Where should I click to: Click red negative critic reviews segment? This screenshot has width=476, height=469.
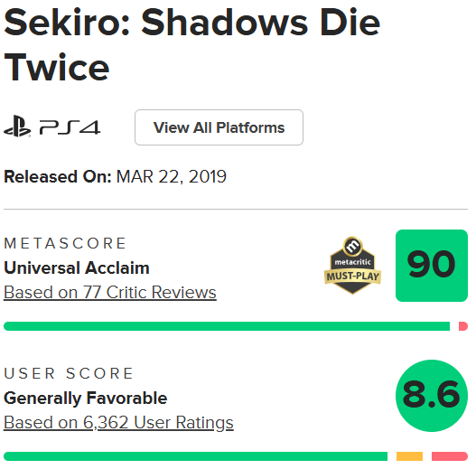coord(463,326)
